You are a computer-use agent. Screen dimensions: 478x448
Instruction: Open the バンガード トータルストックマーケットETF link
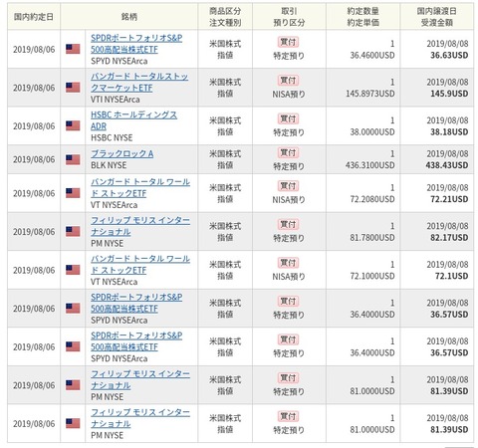click(x=139, y=82)
